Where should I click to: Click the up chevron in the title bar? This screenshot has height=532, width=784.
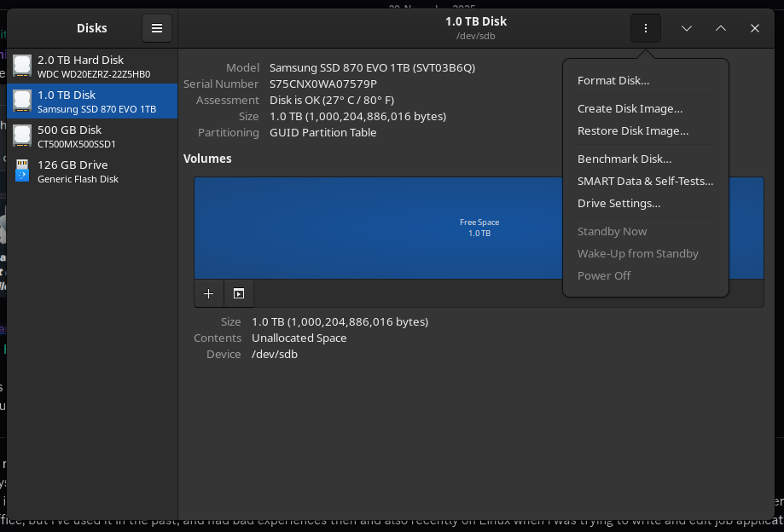(x=720, y=27)
